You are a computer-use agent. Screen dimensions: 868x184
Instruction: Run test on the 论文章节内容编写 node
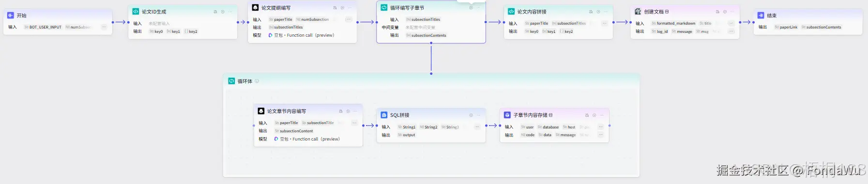click(x=348, y=111)
